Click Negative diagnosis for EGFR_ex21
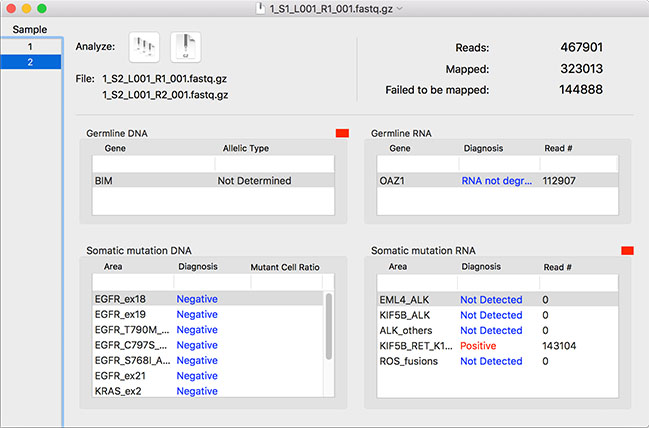649x428 pixels. [197, 375]
